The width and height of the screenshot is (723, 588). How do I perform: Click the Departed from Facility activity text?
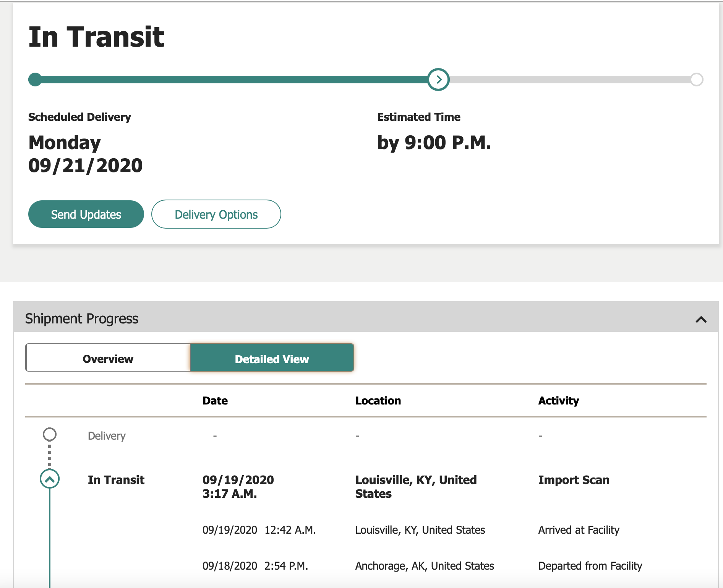(x=590, y=566)
